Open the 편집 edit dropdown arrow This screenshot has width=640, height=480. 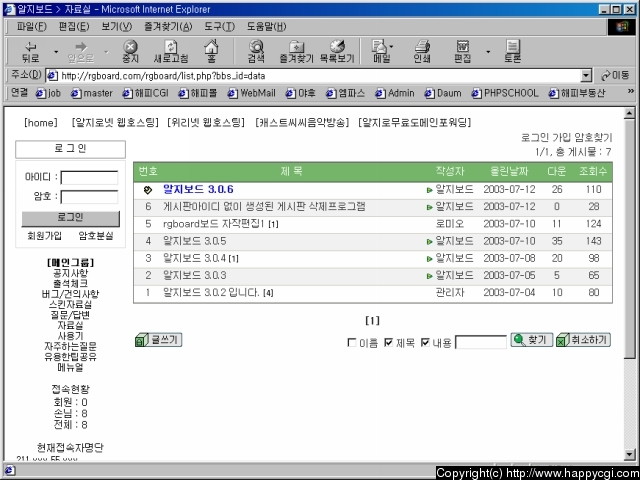point(488,52)
